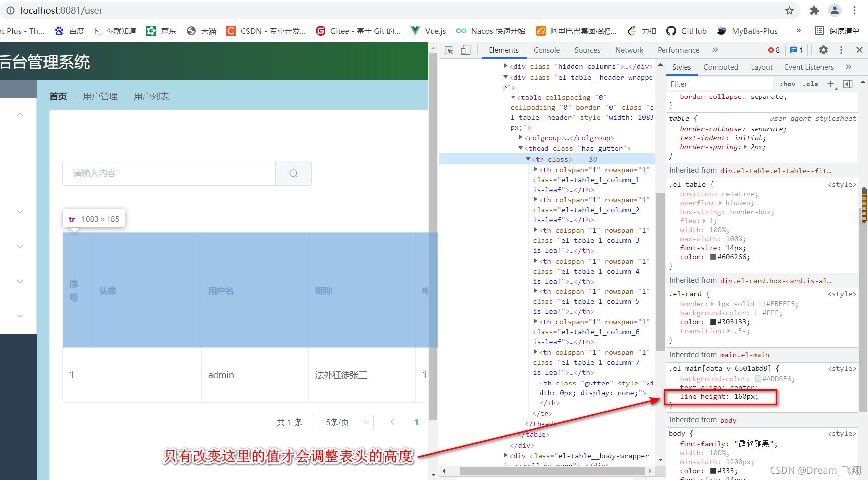Open the 5条/页 page-size dropdown
Image resolution: width=868 pixels, height=480 pixels.
click(x=342, y=422)
